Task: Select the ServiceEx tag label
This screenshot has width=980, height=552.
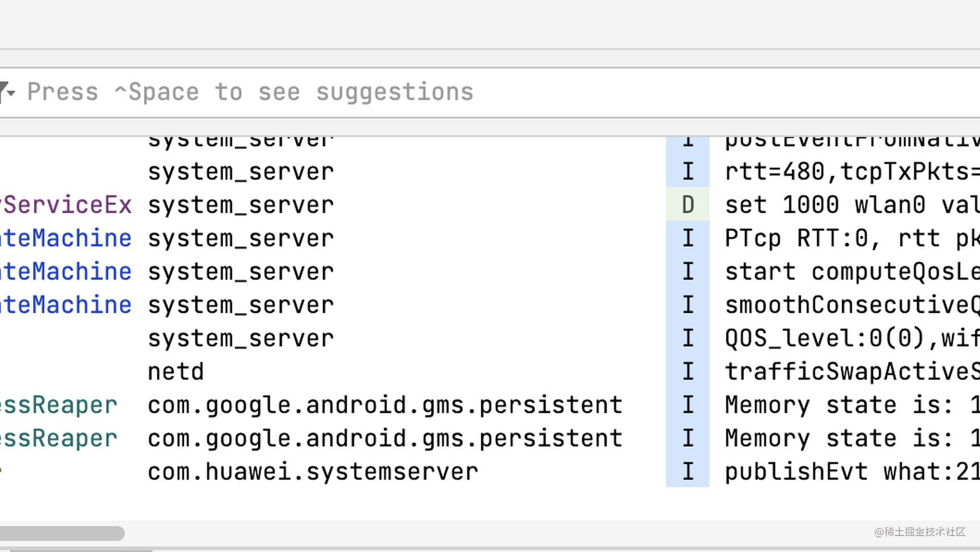Action: pyautogui.click(x=65, y=204)
